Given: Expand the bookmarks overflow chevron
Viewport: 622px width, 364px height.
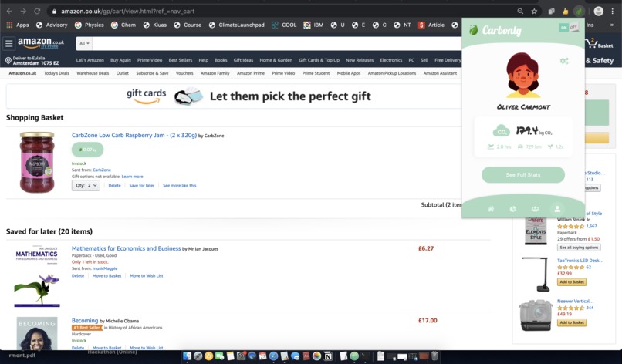Looking at the screenshot, I should click(x=612, y=25).
